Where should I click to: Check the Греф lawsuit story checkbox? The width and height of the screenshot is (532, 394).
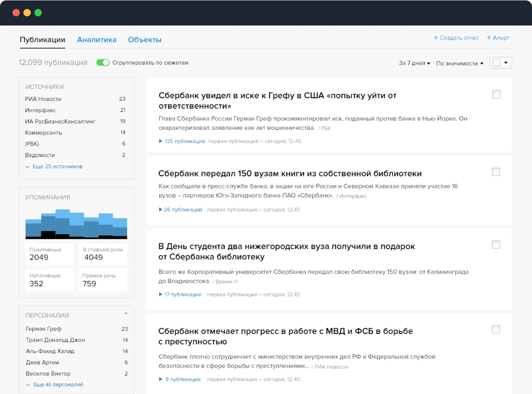point(496,94)
